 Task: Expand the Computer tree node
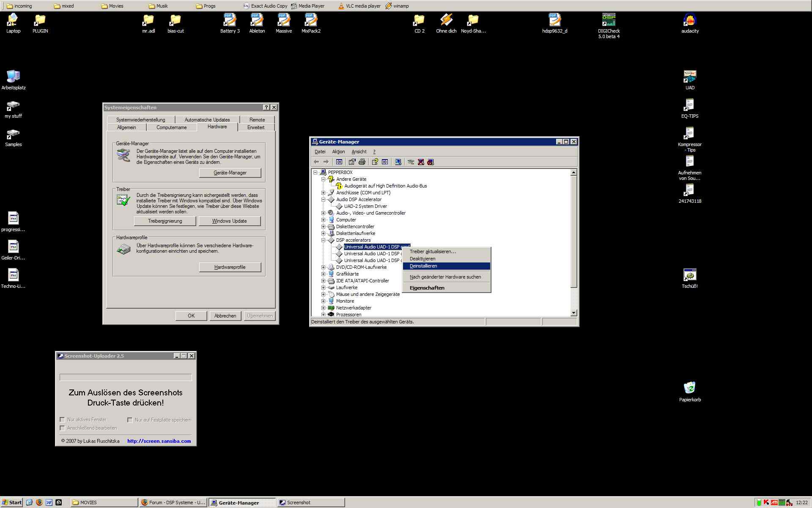[x=323, y=220]
